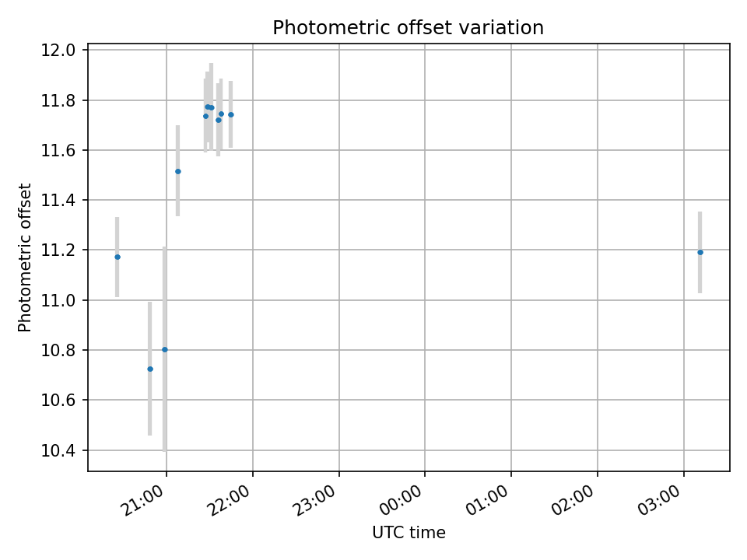Click the "UTC time" x-axis label

[409, 533]
